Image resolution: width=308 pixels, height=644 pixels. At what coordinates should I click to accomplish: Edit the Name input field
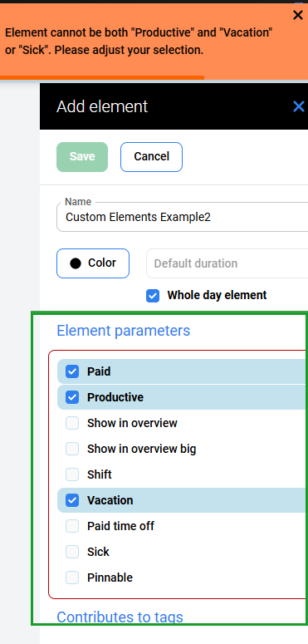183,217
